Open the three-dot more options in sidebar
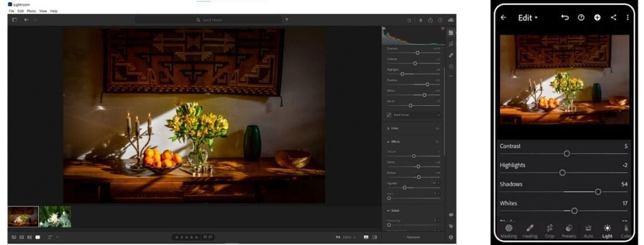644x245 pixels. point(451,76)
